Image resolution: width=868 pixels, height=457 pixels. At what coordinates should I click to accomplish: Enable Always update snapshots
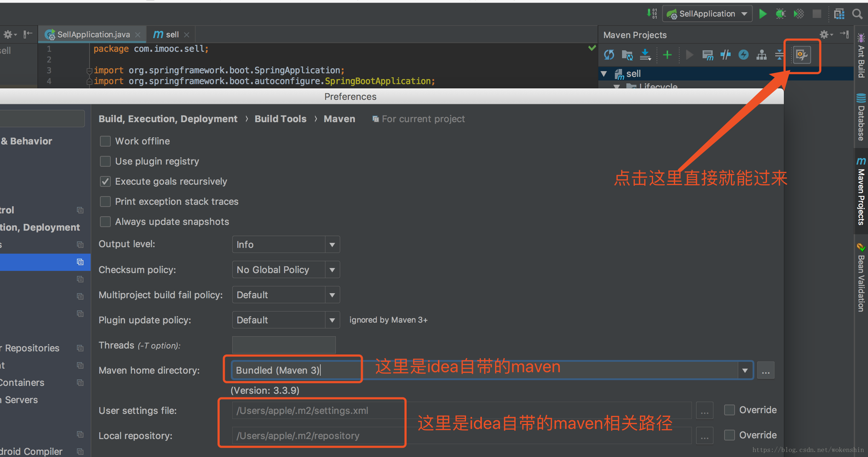coord(105,222)
